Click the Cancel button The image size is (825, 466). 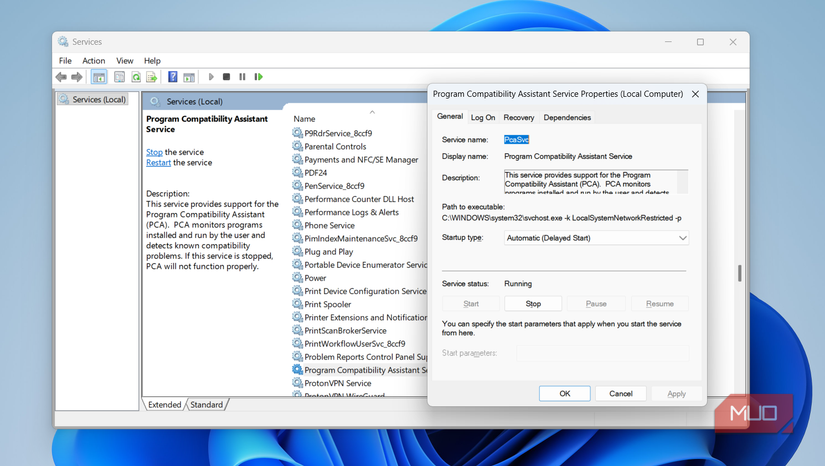(x=621, y=393)
